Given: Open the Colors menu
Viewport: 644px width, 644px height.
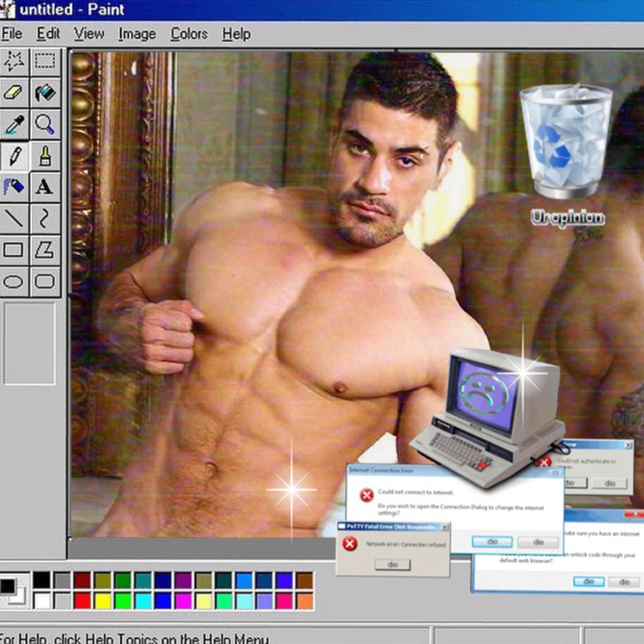Looking at the screenshot, I should 189,34.
